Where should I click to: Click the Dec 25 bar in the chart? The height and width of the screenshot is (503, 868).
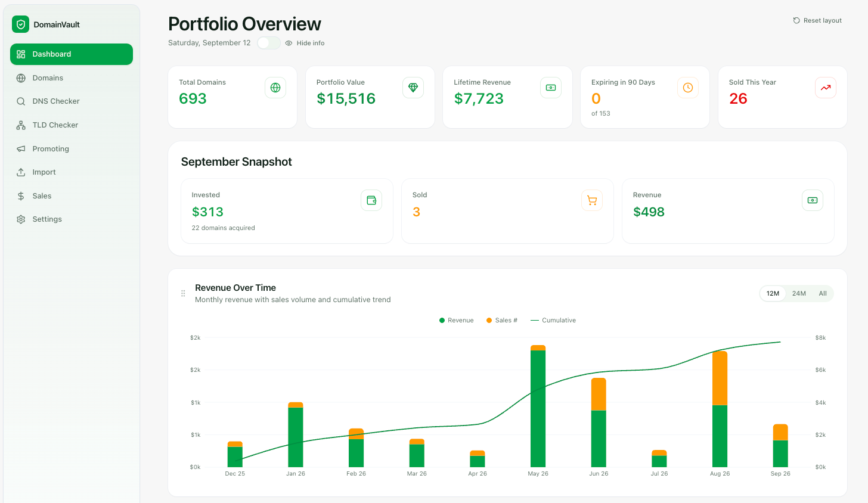click(x=235, y=454)
